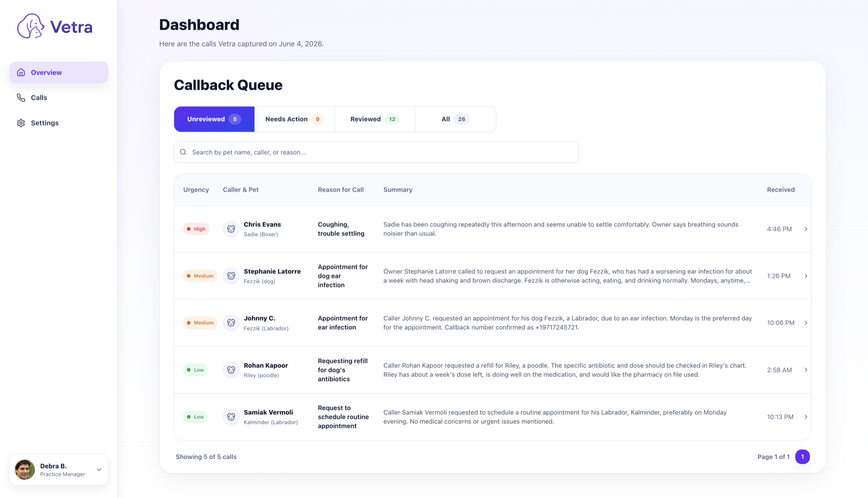
Task: Click the Received column header
Action: point(781,190)
